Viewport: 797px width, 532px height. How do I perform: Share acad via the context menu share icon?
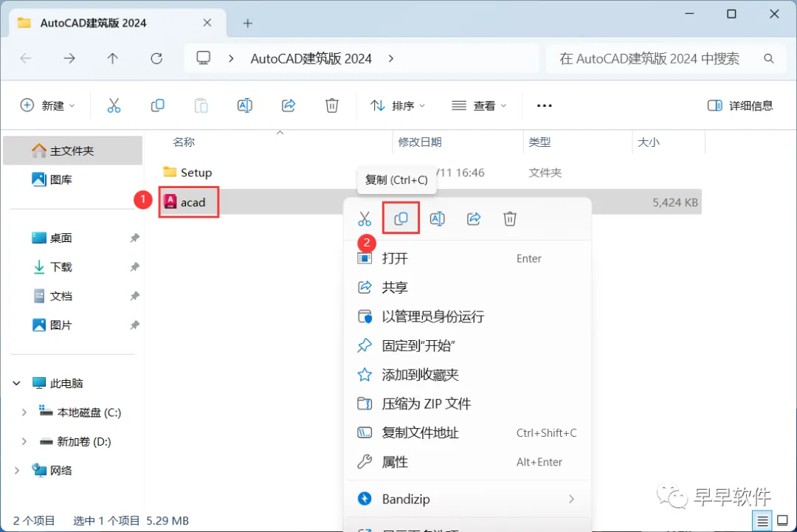474,219
